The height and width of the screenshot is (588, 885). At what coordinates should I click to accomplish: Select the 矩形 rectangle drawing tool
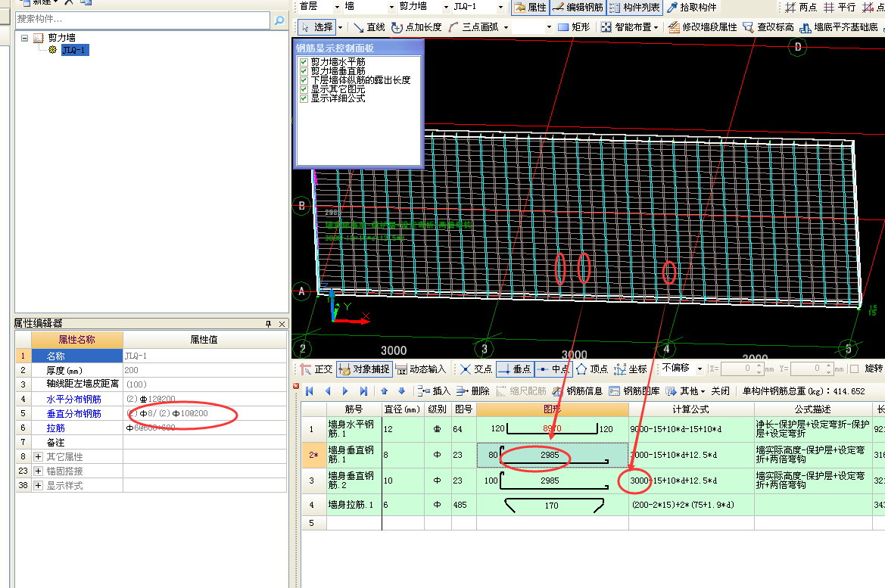click(574, 27)
